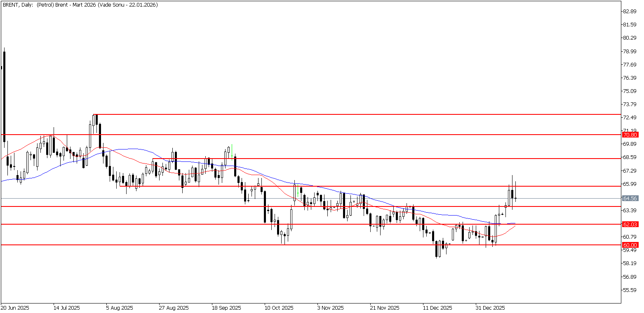Click the 80.29 price axis label
Image resolution: width=644 pixels, height=313 pixels.
point(630,38)
